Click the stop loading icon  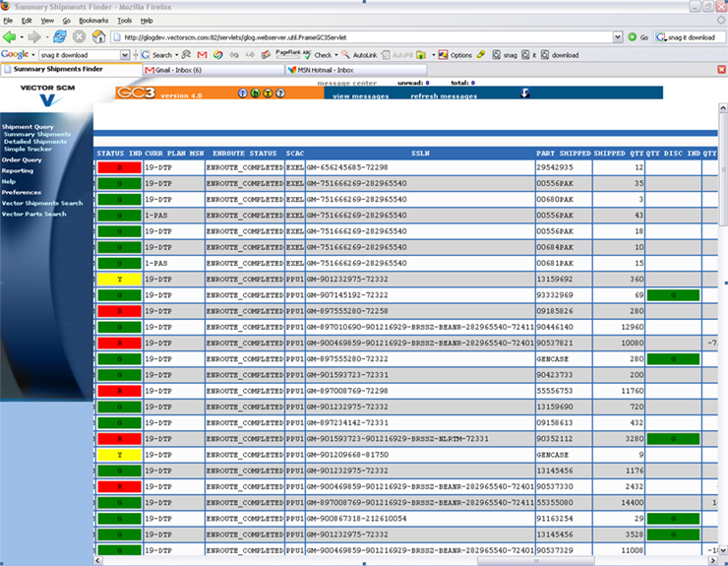pos(80,36)
